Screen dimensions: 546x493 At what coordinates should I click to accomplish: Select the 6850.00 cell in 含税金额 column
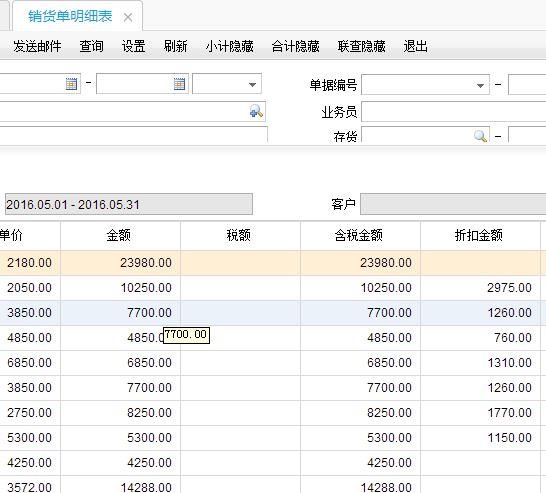pos(360,363)
